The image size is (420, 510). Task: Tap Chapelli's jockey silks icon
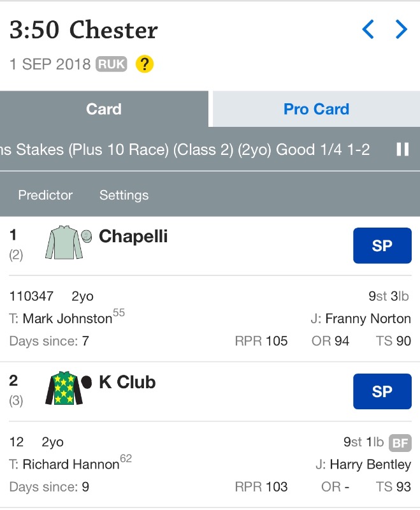coord(64,244)
